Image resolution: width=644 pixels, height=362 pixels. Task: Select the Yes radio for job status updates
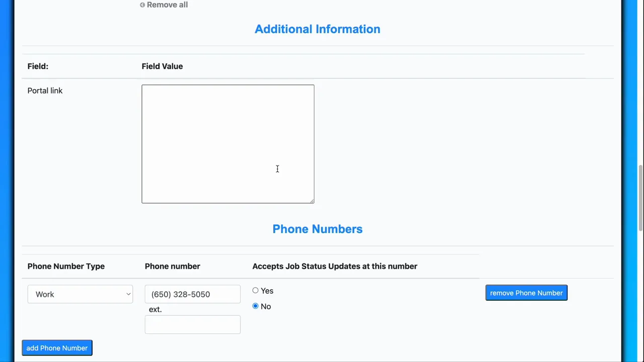(x=256, y=291)
